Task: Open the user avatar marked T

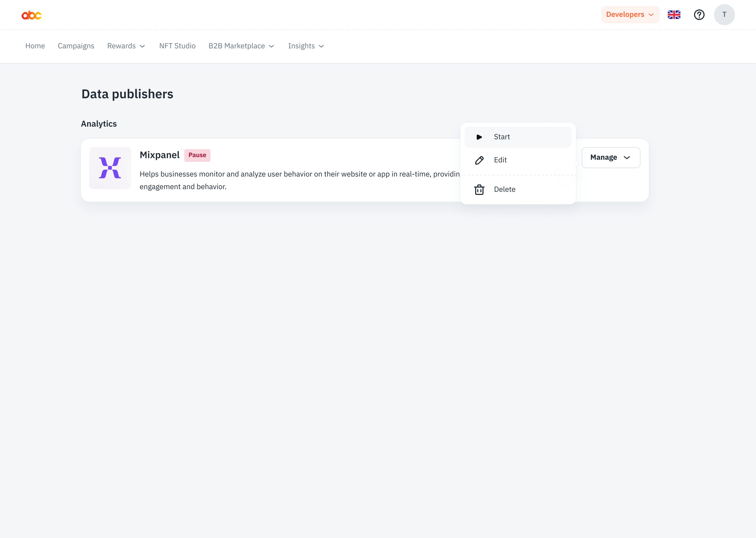Action: click(724, 14)
